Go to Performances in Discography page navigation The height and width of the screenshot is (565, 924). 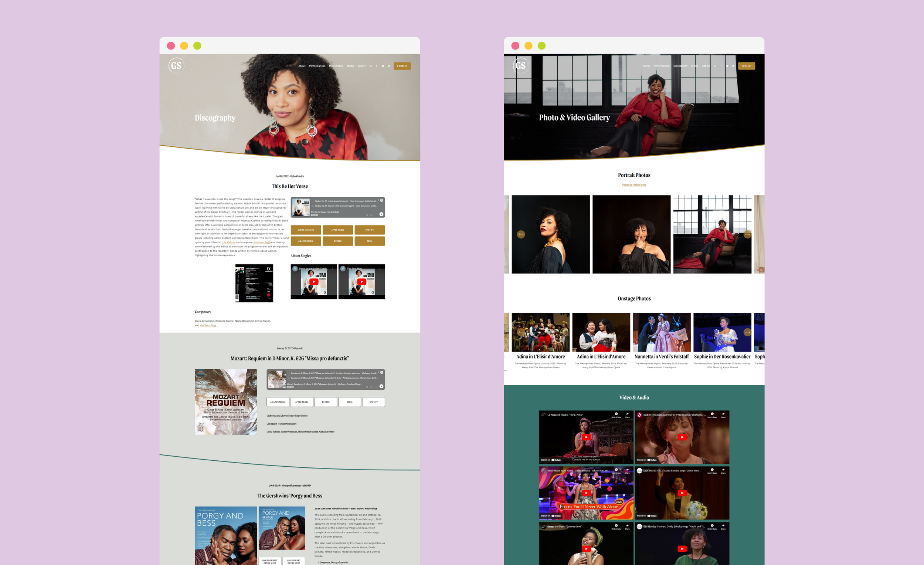(317, 66)
